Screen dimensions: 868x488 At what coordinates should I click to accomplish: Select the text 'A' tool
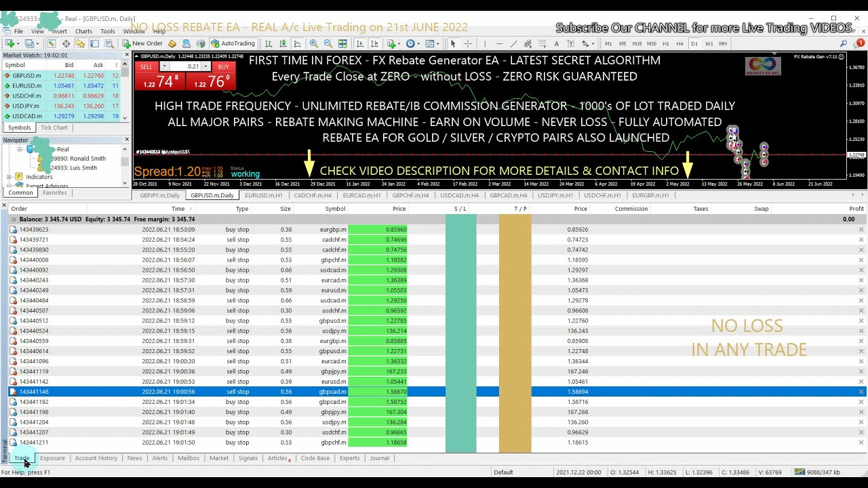pos(556,43)
